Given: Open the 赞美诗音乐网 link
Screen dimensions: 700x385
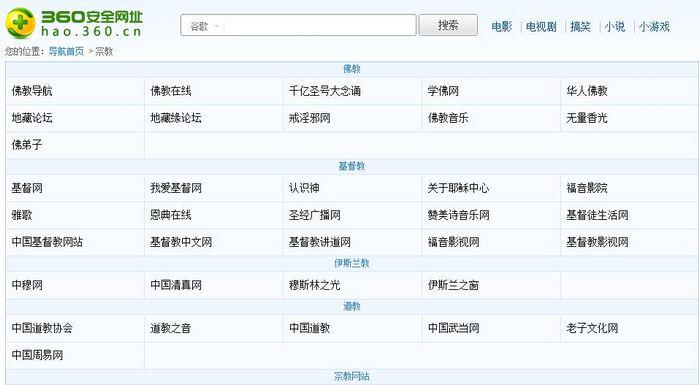Looking at the screenshot, I should 458,215.
